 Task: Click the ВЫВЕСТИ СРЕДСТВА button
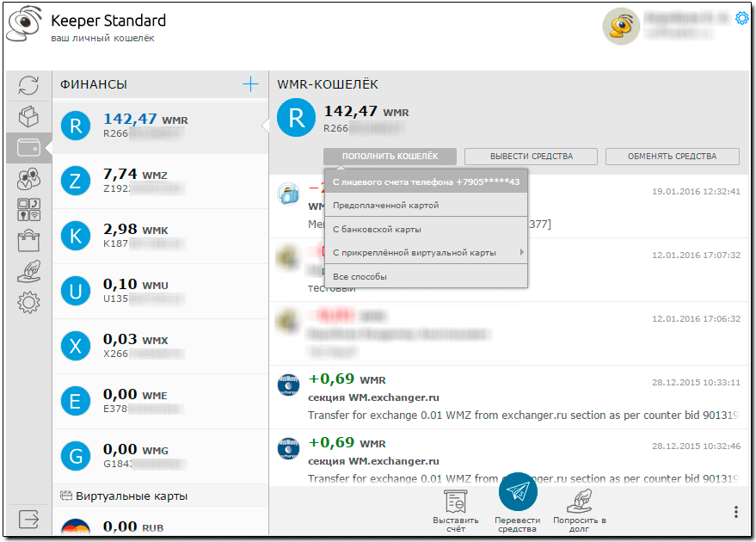tap(532, 157)
